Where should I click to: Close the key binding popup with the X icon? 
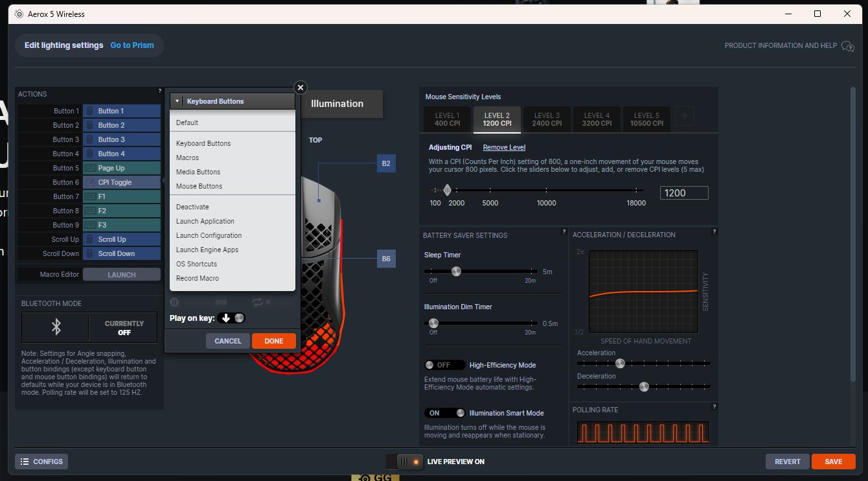point(300,88)
